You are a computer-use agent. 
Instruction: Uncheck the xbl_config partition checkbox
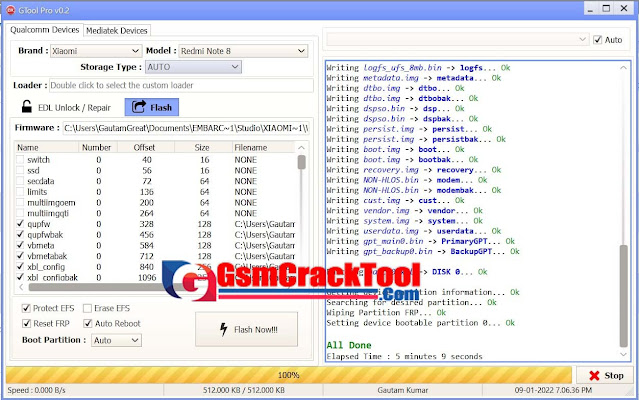point(20,267)
